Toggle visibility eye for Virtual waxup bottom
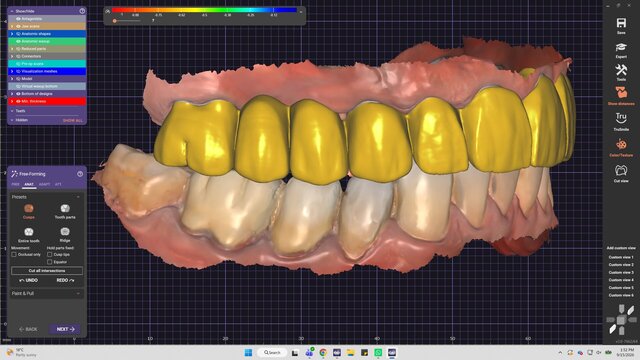This screenshot has height=360, width=640. [x=18, y=86]
